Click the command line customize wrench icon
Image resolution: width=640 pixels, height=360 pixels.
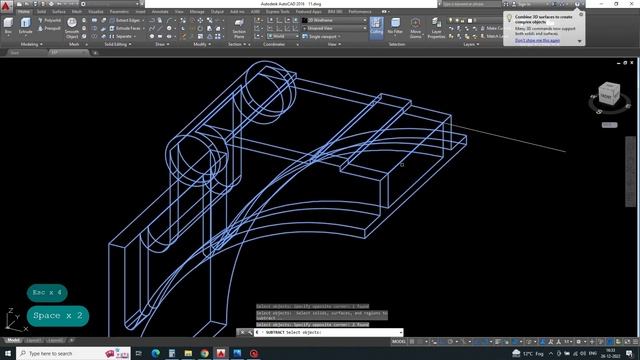pyautogui.click(x=250, y=332)
